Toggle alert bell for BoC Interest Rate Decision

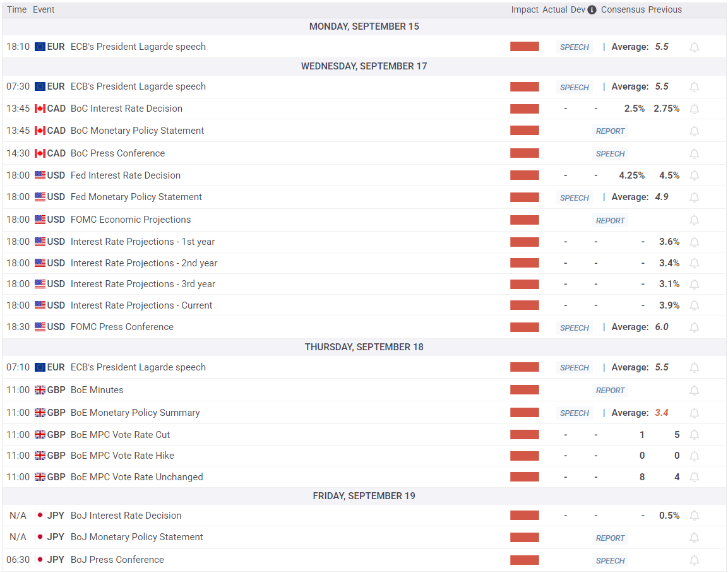click(x=694, y=109)
